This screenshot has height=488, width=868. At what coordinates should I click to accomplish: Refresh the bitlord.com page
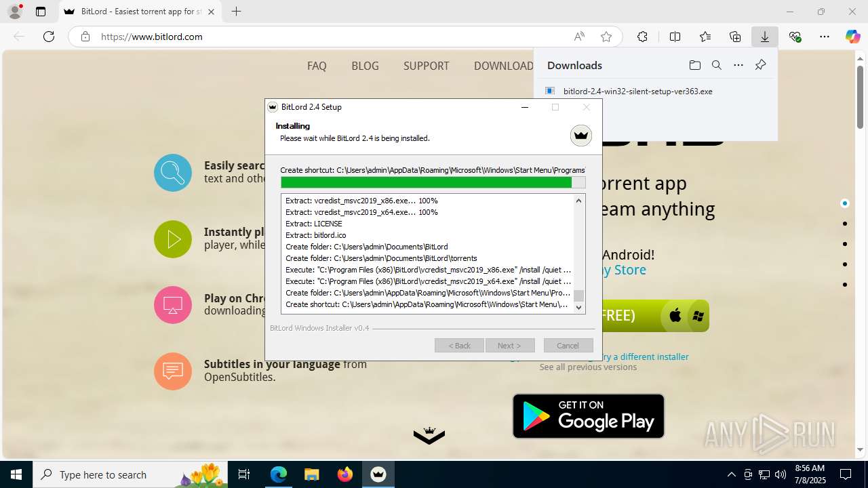click(49, 37)
